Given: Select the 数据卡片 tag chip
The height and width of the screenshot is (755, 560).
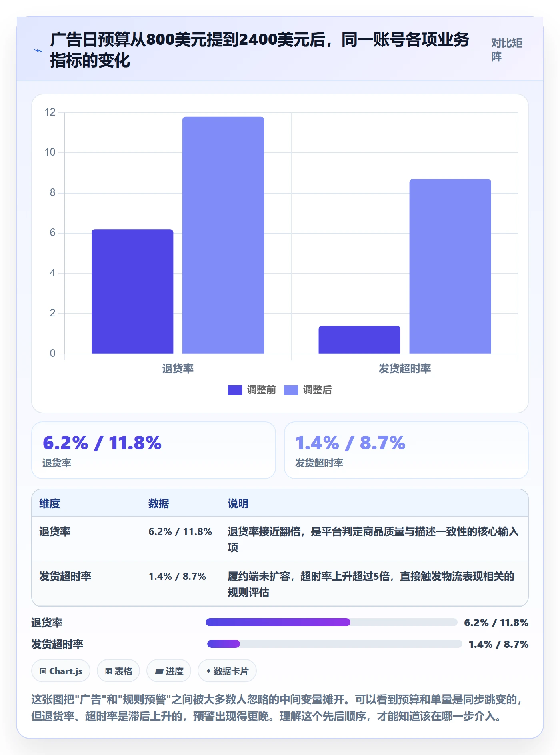Looking at the screenshot, I should tap(227, 671).
